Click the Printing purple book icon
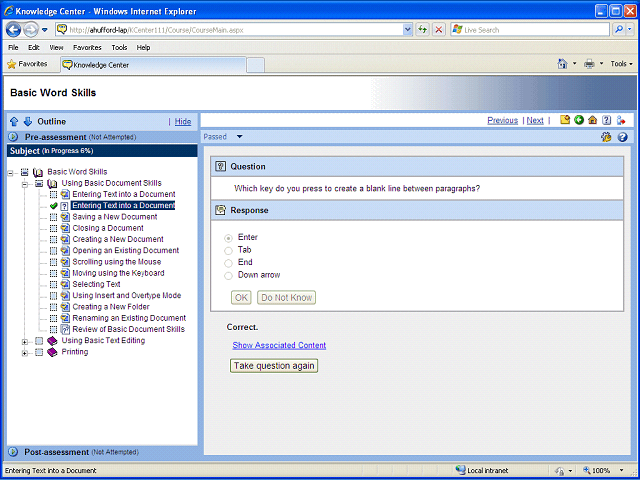 click(52, 352)
